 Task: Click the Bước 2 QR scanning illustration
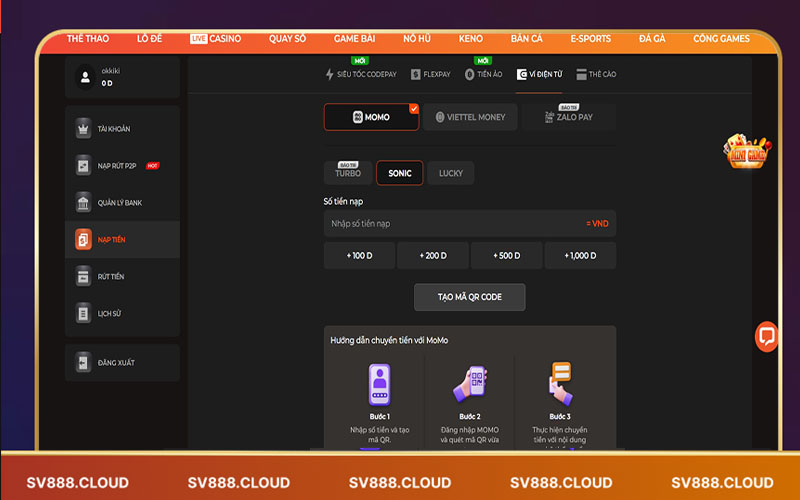tap(470, 383)
